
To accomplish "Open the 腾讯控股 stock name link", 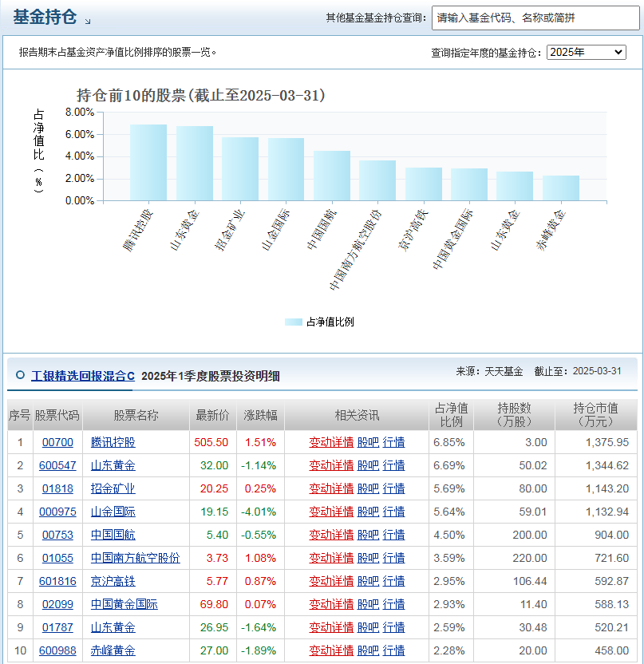I will tap(113, 442).
